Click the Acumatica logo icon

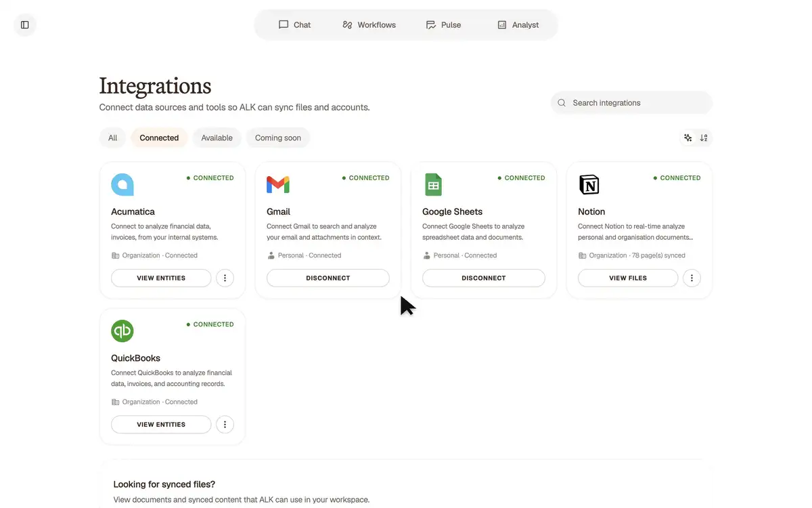click(122, 184)
